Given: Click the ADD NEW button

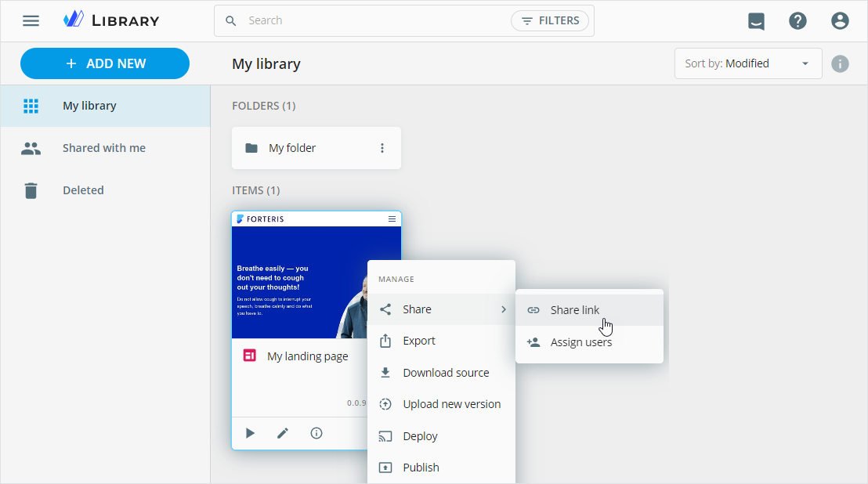Looking at the screenshot, I should coord(105,63).
